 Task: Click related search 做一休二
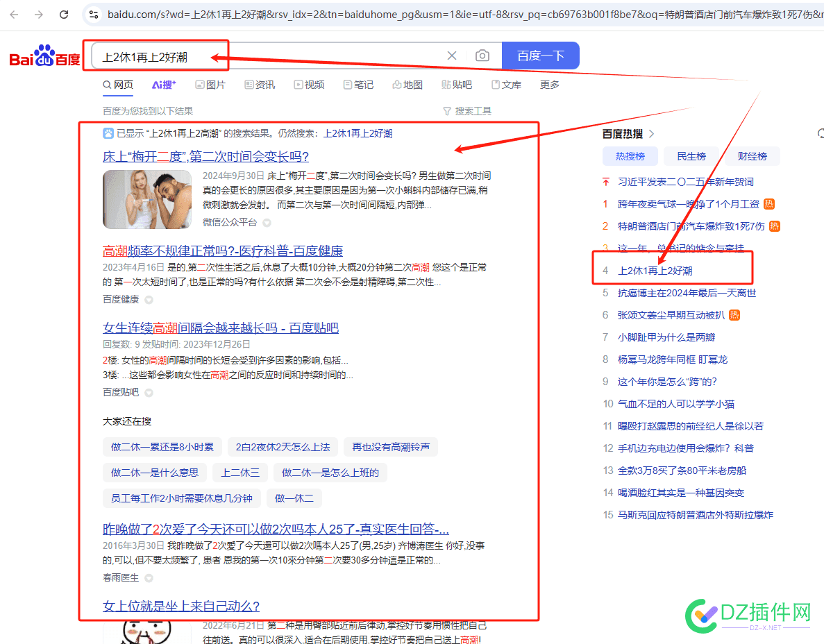click(294, 498)
